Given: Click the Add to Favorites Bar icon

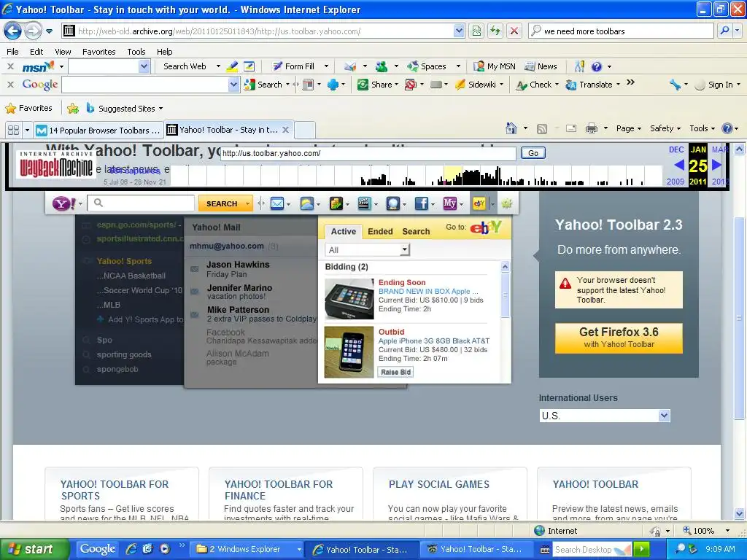Looking at the screenshot, I should (73, 109).
